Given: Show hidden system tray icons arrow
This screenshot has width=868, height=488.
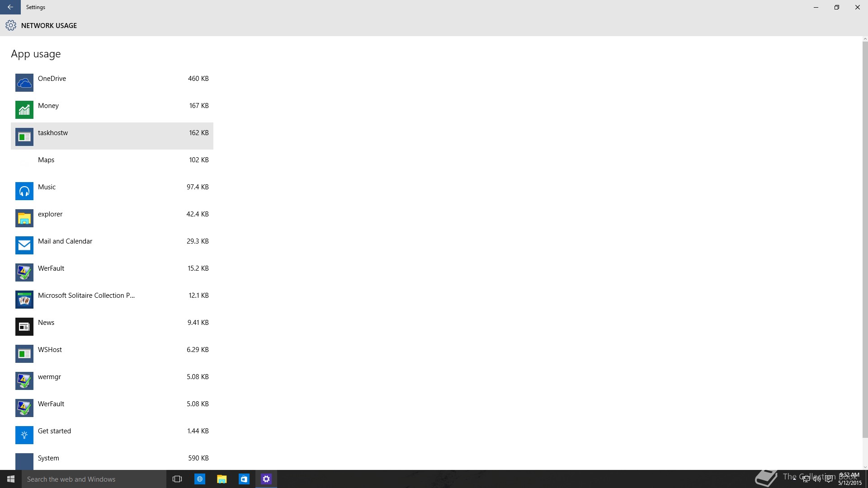Looking at the screenshot, I should (x=794, y=479).
